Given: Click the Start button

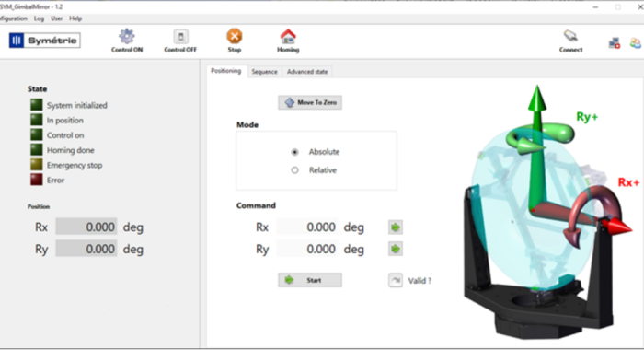Looking at the screenshot, I should [310, 280].
